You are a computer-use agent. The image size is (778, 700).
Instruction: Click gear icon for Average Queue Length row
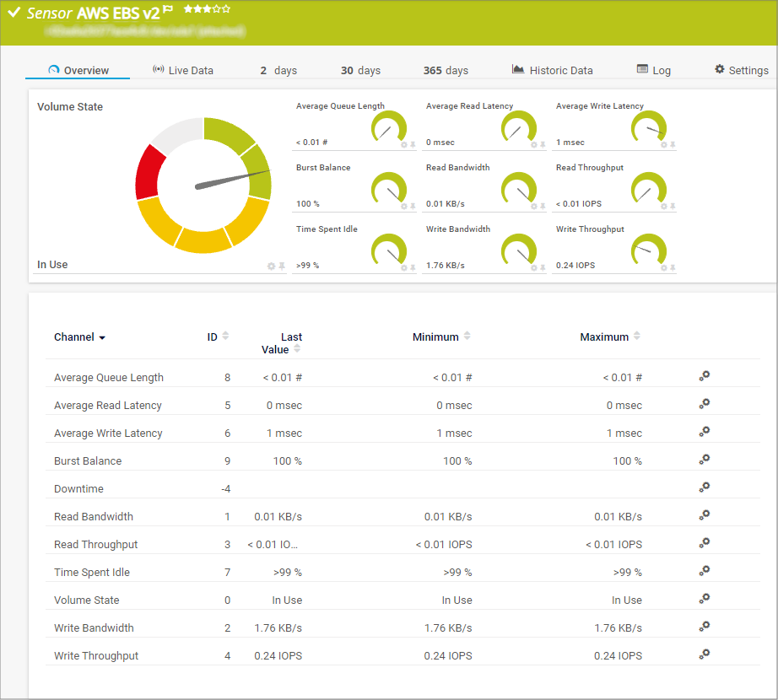(705, 376)
